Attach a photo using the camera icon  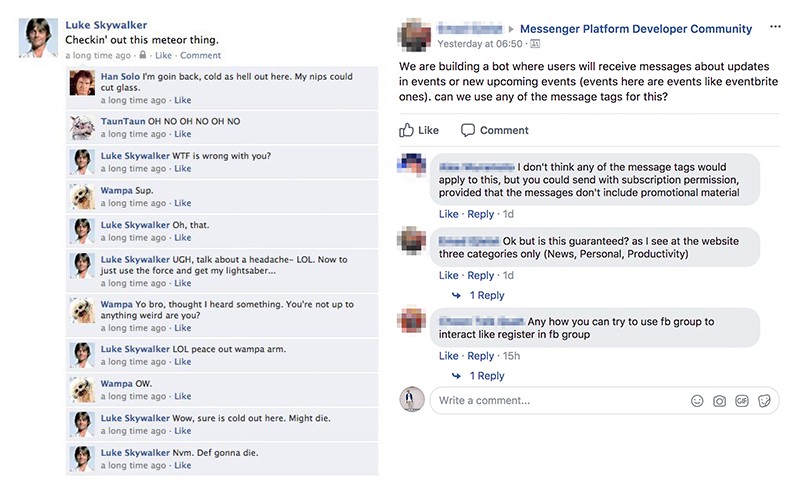719,401
